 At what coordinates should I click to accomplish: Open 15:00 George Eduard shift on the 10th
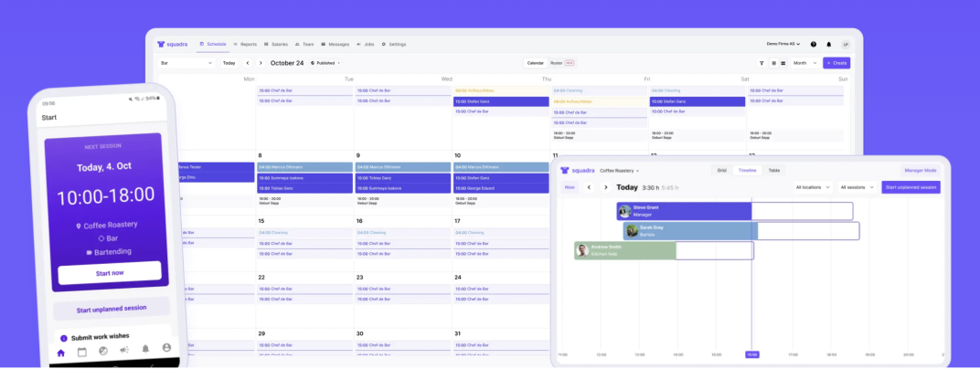click(501, 188)
